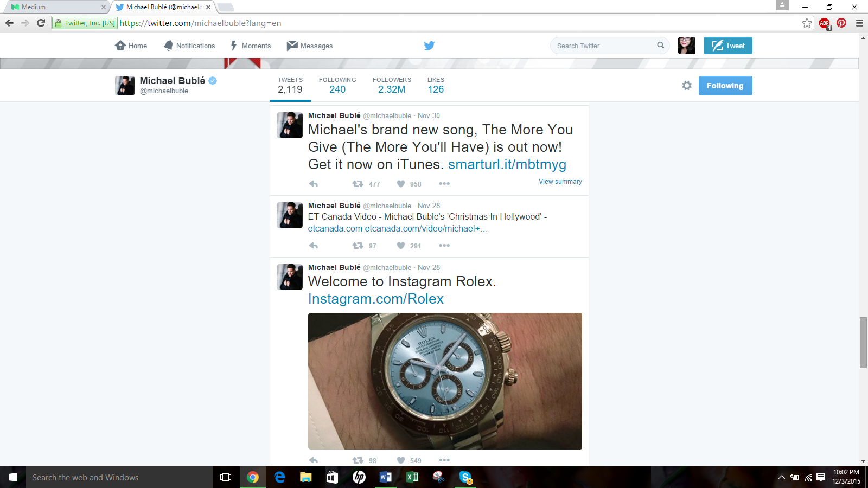Open the HP app from the taskbar

coord(359,477)
